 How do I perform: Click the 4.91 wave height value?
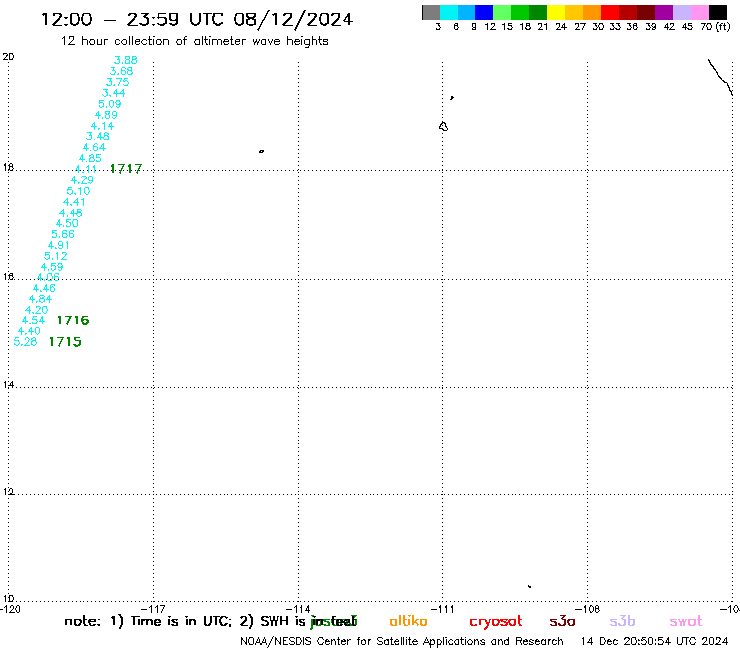point(59,245)
